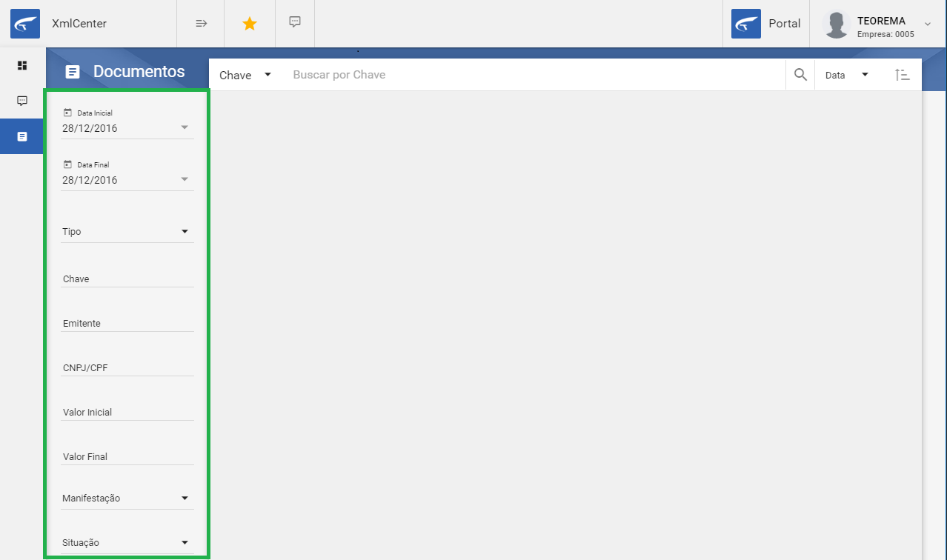
Task: Expand the Situação dropdown
Action: (x=127, y=543)
